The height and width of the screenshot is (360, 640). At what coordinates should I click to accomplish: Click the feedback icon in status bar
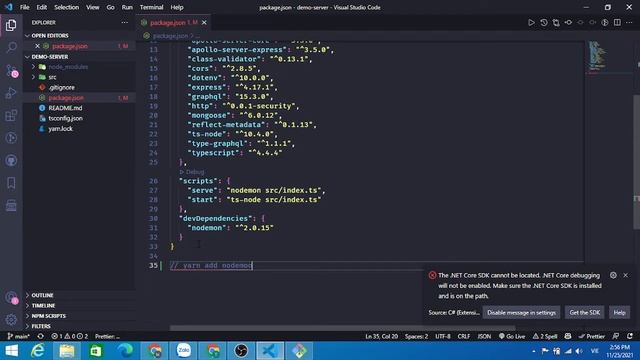click(616, 336)
